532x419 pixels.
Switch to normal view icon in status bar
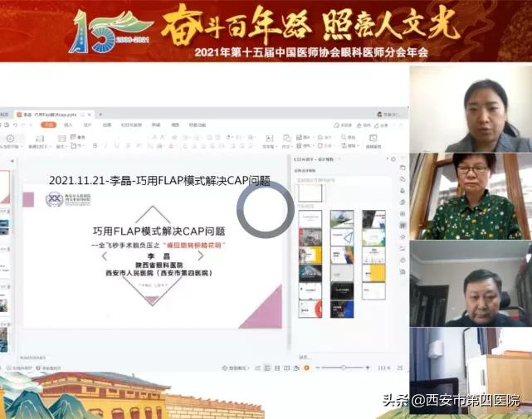pos(268,368)
